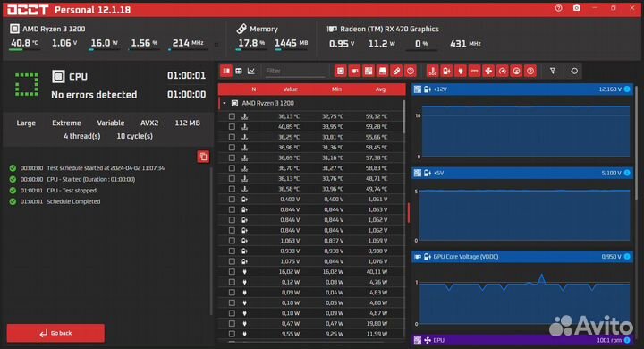The height and width of the screenshot is (349, 644).
Task: Click the 'Extreme' test mode label
Action: (66, 123)
